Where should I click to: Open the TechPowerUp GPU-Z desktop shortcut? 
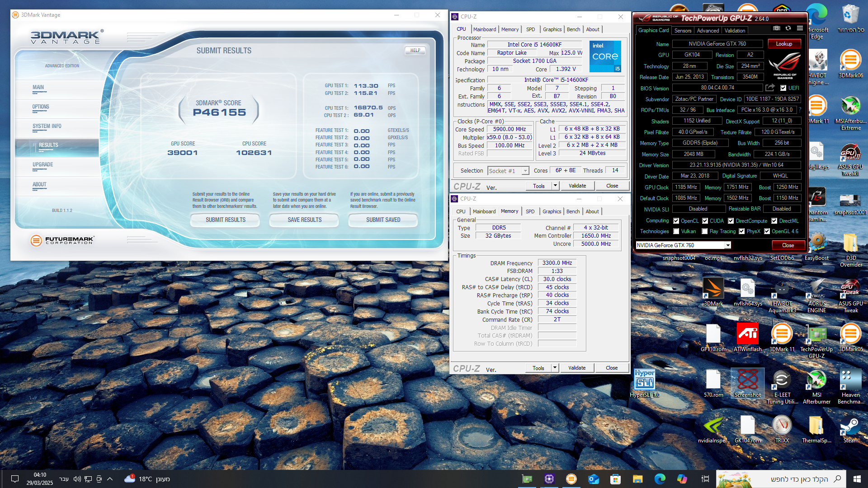pos(816,341)
